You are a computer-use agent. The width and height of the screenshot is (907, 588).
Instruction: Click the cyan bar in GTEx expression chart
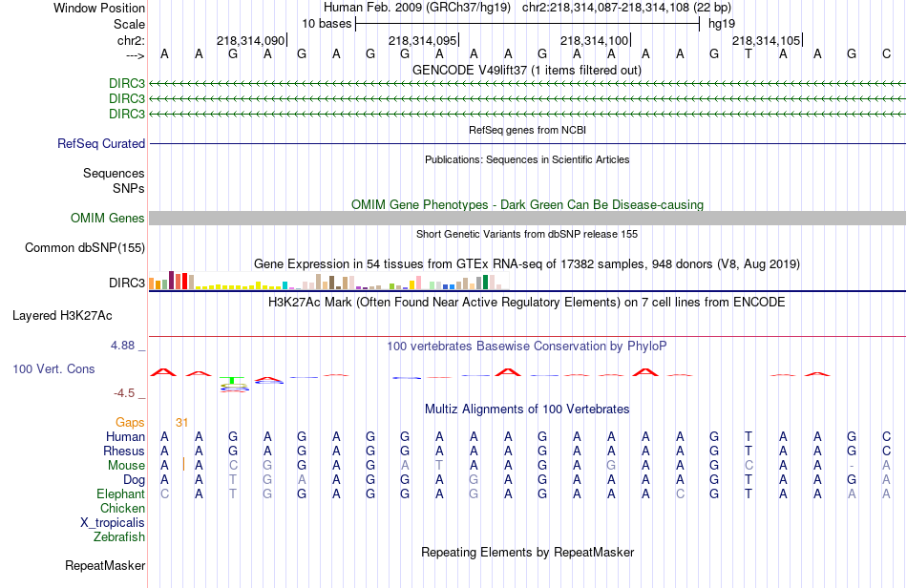tap(285, 285)
